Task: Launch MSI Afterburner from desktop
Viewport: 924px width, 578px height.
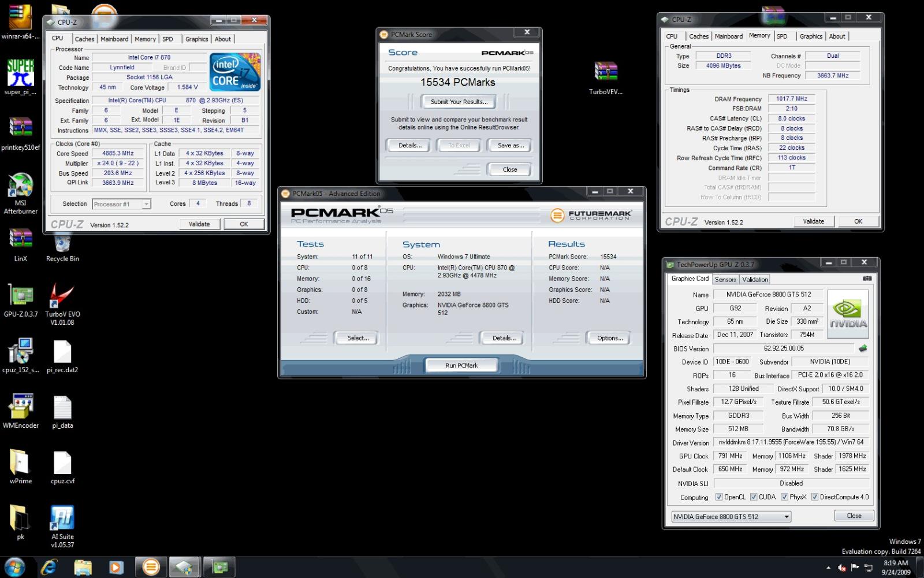Action: [20, 194]
